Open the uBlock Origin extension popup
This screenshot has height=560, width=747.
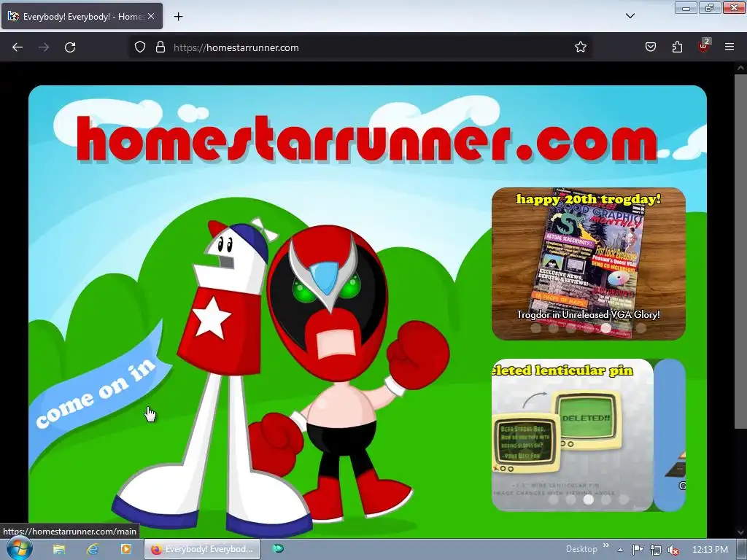click(704, 46)
